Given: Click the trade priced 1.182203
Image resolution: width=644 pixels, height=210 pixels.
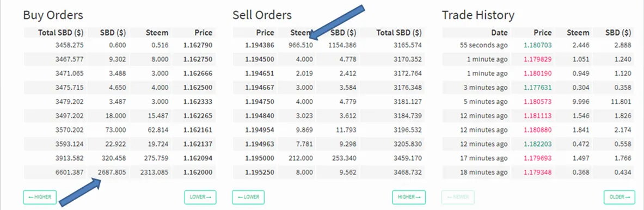Looking at the screenshot, I should point(538,144).
